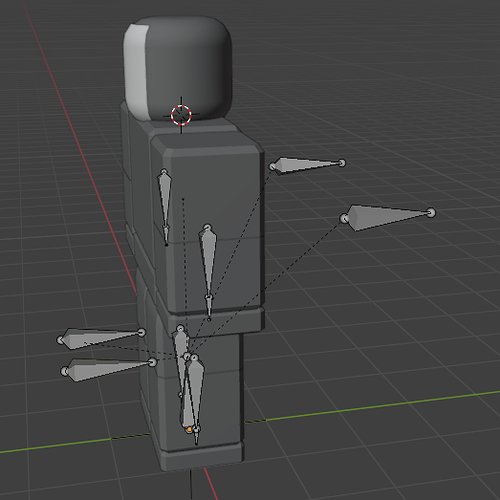Click the root joint of the far-right large bone
Screen dimensions: 500x500
tap(344, 219)
